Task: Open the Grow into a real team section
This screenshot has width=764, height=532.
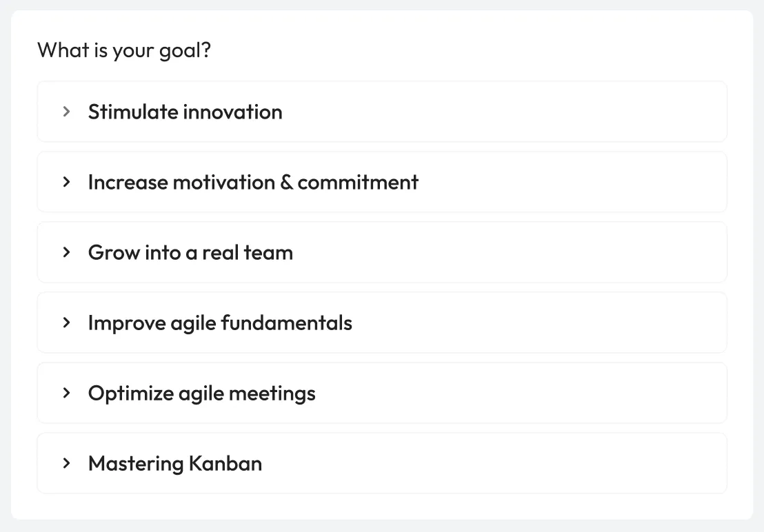Action: (381, 252)
